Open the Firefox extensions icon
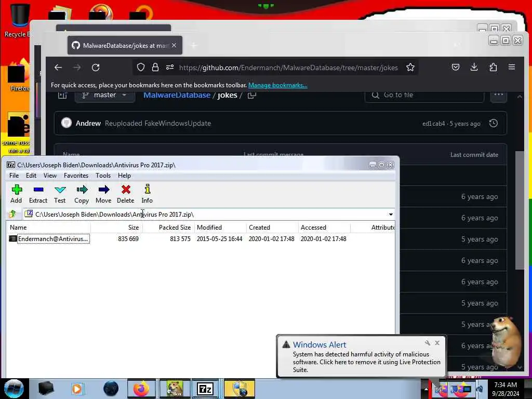This screenshot has height=399, width=532. [x=493, y=67]
